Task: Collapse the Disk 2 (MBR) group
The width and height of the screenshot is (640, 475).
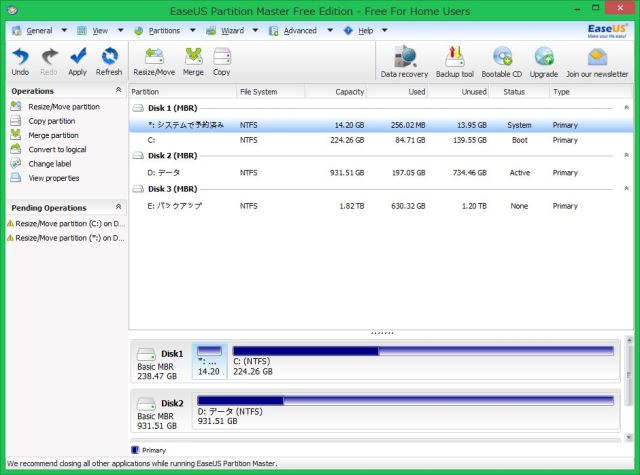Action: (x=627, y=155)
